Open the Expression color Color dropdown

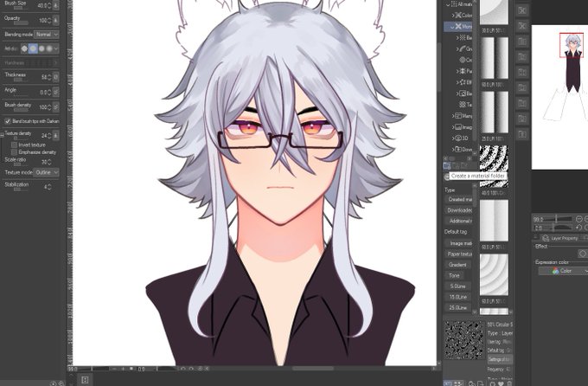pyautogui.click(x=563, y=271)
